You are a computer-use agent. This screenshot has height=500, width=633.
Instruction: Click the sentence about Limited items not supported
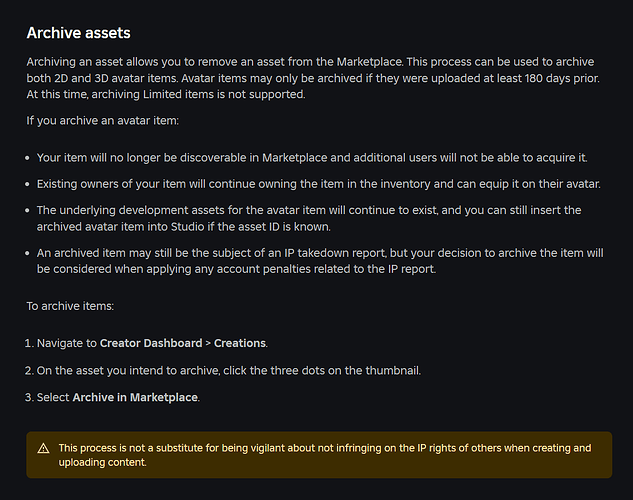click(166, 94)
